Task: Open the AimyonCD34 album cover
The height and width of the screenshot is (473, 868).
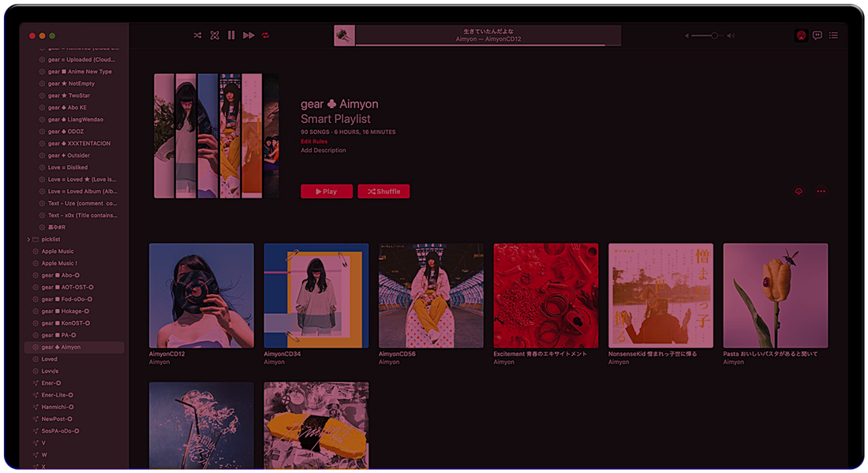Action: (x=316, y=296)
